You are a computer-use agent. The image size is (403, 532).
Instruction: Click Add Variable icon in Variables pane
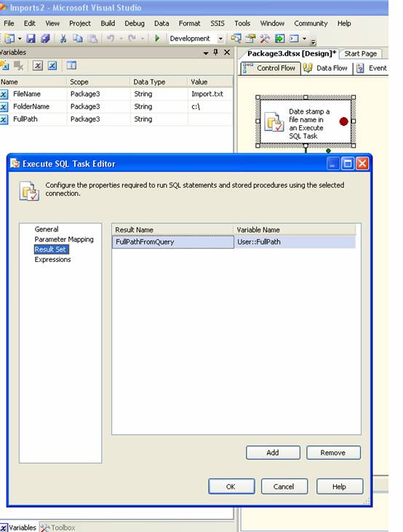[x=4, y=65]
